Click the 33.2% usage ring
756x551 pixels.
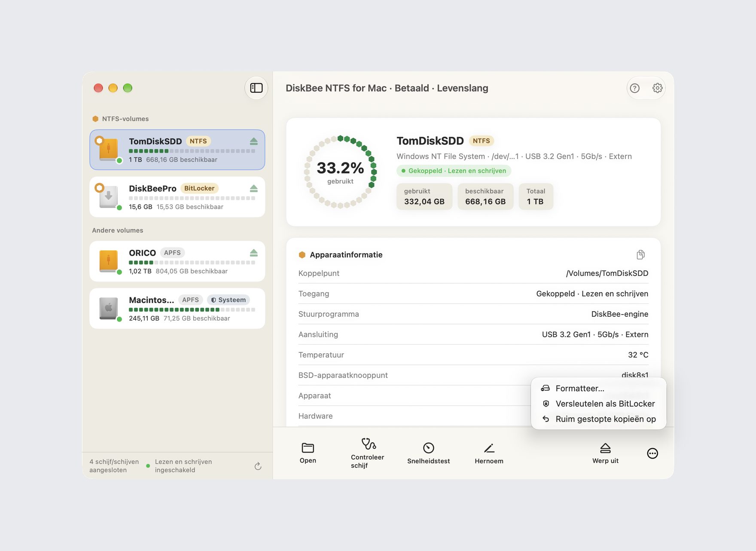pos(340,171)
